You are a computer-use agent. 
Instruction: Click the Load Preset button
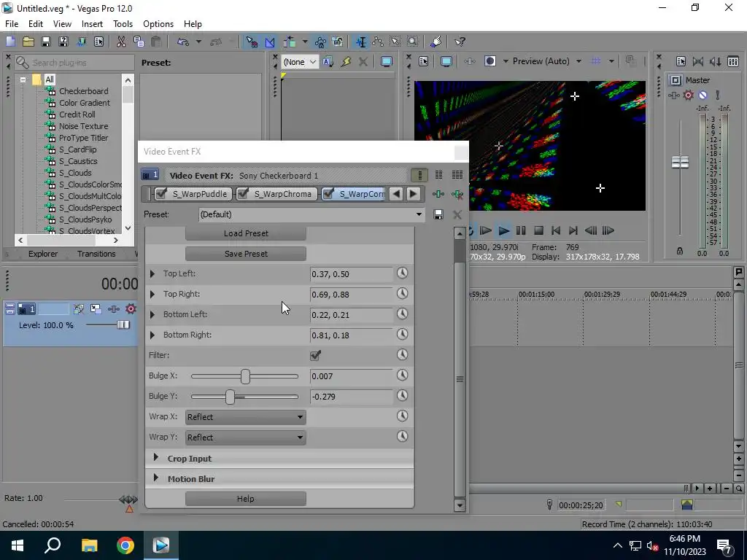(x=246, y=233)
